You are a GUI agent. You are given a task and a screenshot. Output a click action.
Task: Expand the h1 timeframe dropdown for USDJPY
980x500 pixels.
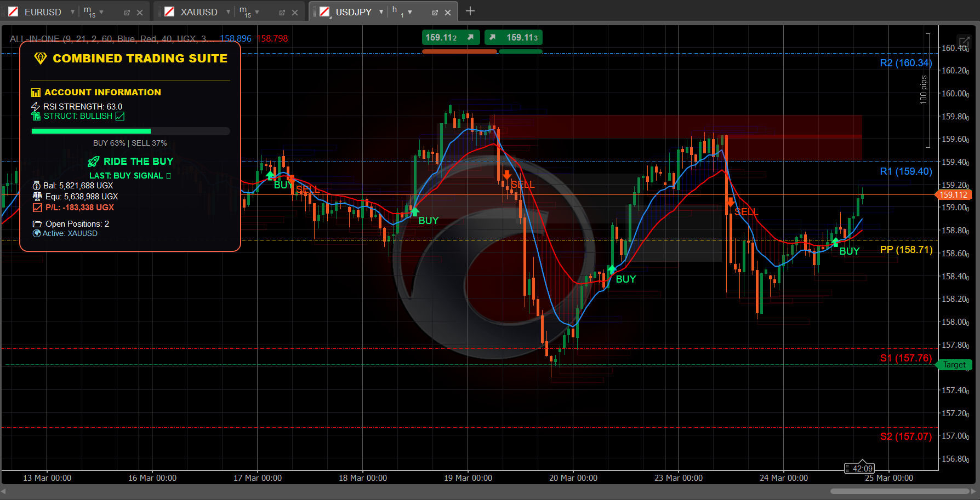point(409,12)
